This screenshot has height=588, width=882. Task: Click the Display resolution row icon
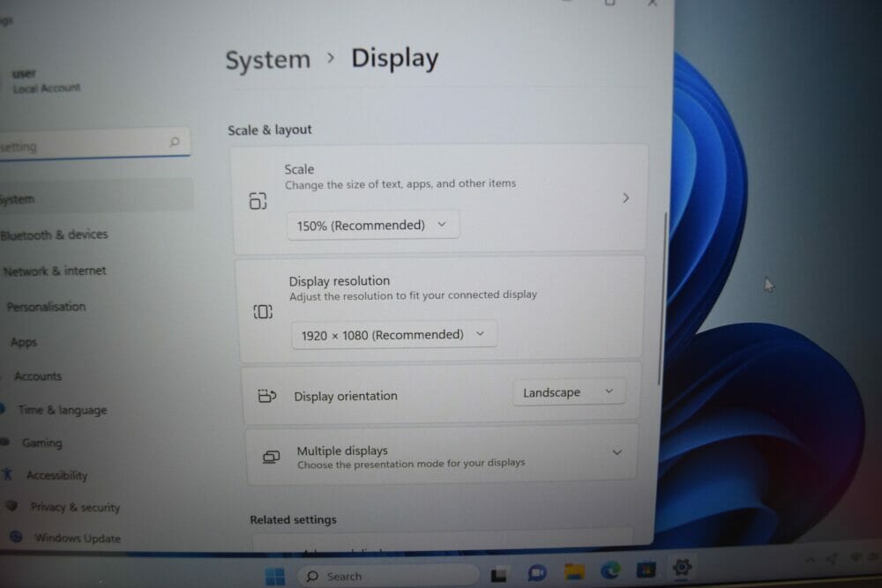tap(263, 311)
